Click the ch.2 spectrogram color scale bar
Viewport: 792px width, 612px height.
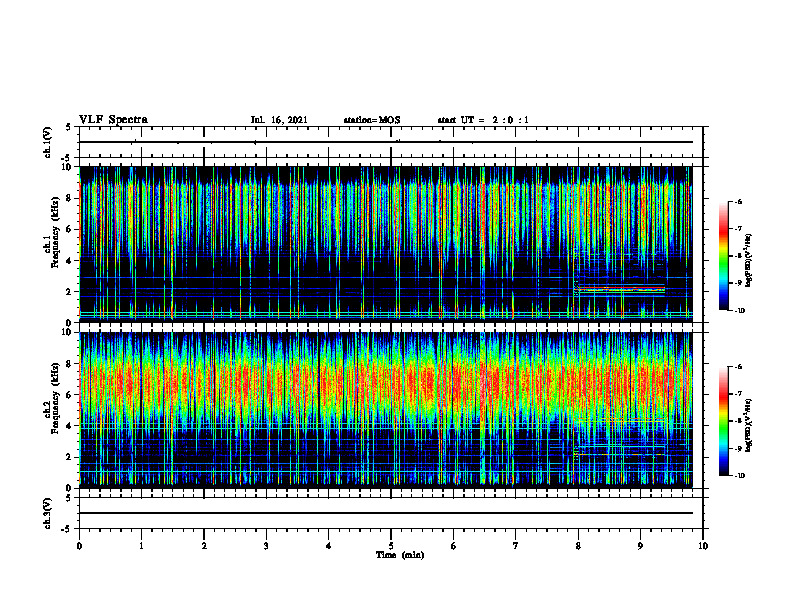(x=724, y=421)
